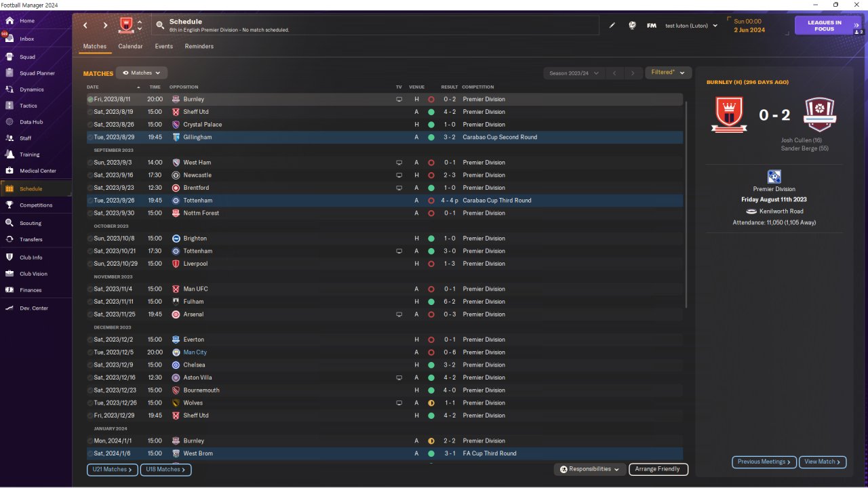Screen dimensions: 868x488
Task: Switch to the Calendar tab
Action: (x=130, y=46)
